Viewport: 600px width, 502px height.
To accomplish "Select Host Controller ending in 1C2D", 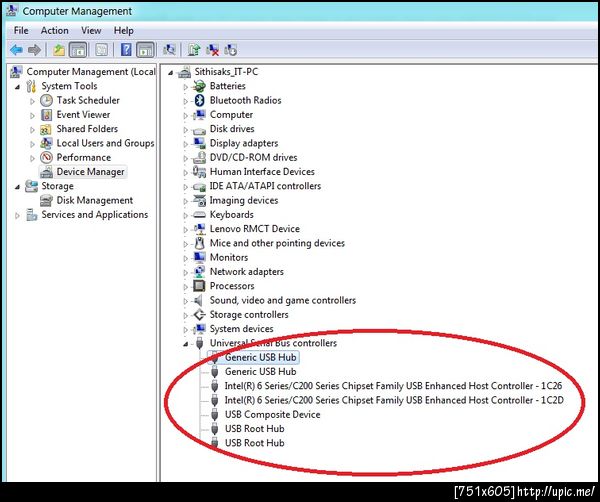I will pyautogui.click(x=394, y=400).
